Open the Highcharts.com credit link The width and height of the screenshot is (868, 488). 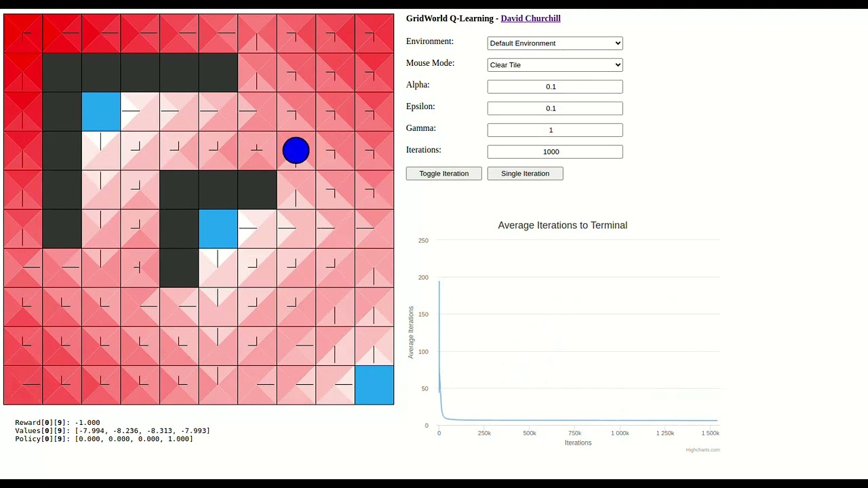(703, 450)
